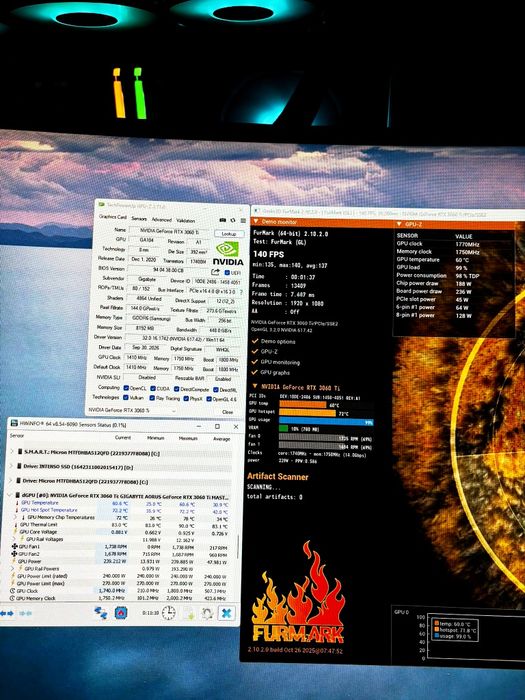The width and height of the screenshot is (525, 700).
Task: Collapse the FurMark Demo monitor panel triangle
Action: pos(256,221)
